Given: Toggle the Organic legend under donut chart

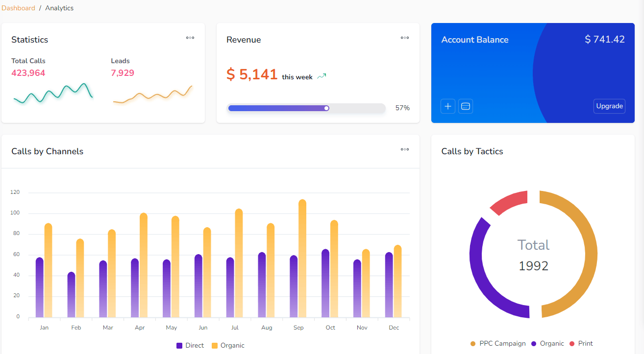Looking at the screenshot, I should pyautogui.click(x=547, y=344).
